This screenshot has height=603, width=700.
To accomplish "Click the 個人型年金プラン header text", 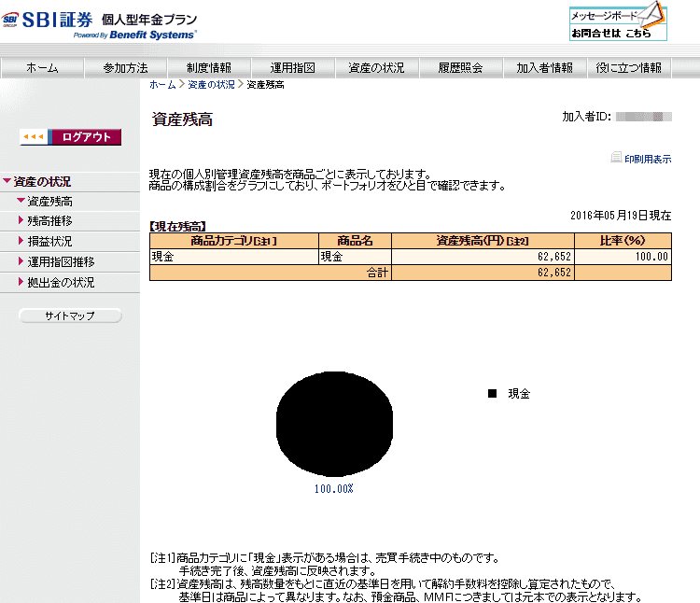I will 149,20.
